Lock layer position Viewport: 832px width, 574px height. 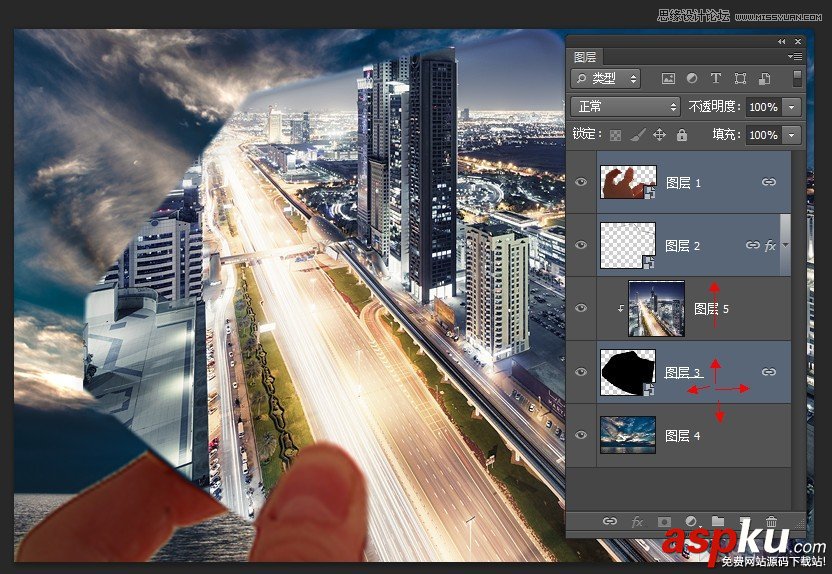(659, 135)
